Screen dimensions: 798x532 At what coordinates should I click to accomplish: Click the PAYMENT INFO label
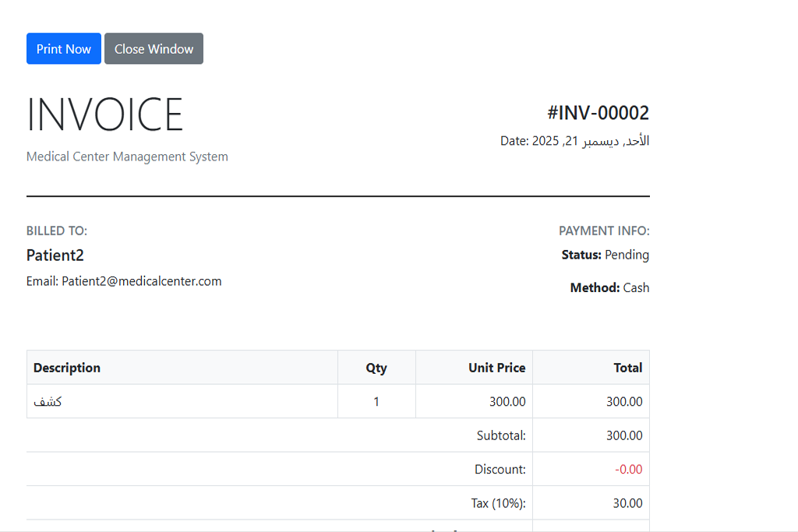tap(604, 231)
